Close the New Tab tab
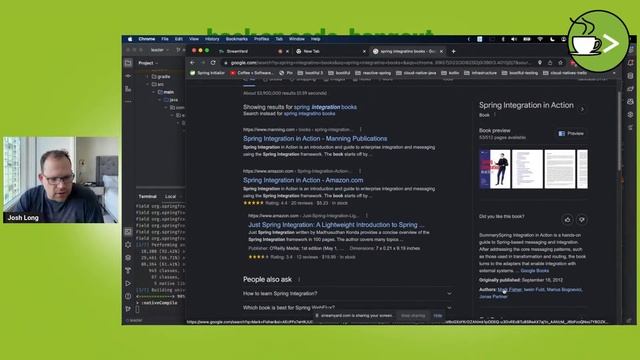Screen dimensions: 640x360 pyautogui.click(x=364, y=51)
